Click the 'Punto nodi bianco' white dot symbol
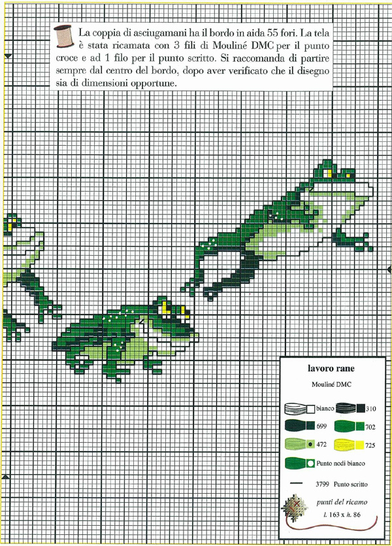Image resolution: width=392 pixels, height=546 pixels. click(x=311, y=464)
